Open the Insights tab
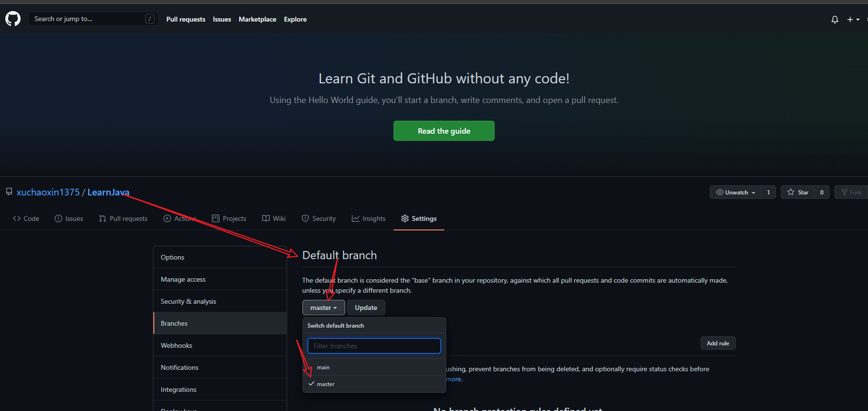Screen dimensions: 868x411 click(x=369, y=218)
